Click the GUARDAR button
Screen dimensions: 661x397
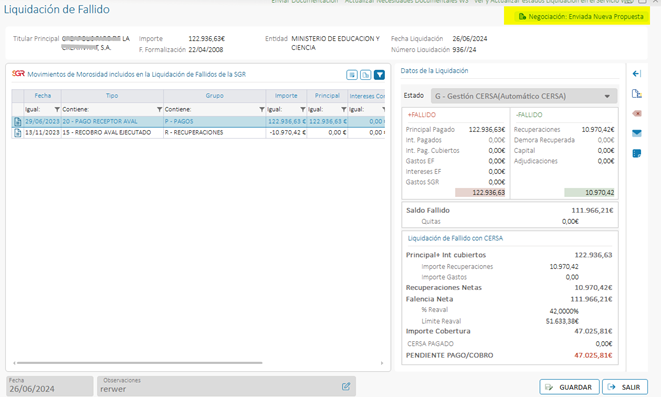click(569, 387)
